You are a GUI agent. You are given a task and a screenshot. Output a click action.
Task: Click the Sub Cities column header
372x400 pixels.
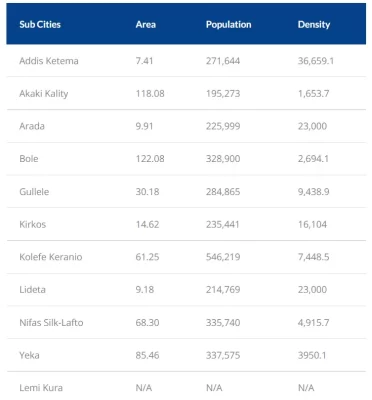coord(40,24)
